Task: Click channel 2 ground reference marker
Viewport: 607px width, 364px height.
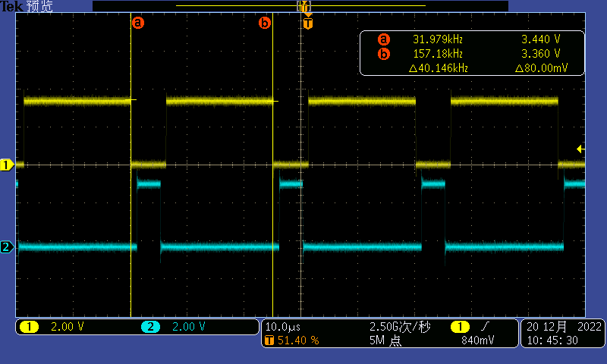Action: [x=7, y=246]
